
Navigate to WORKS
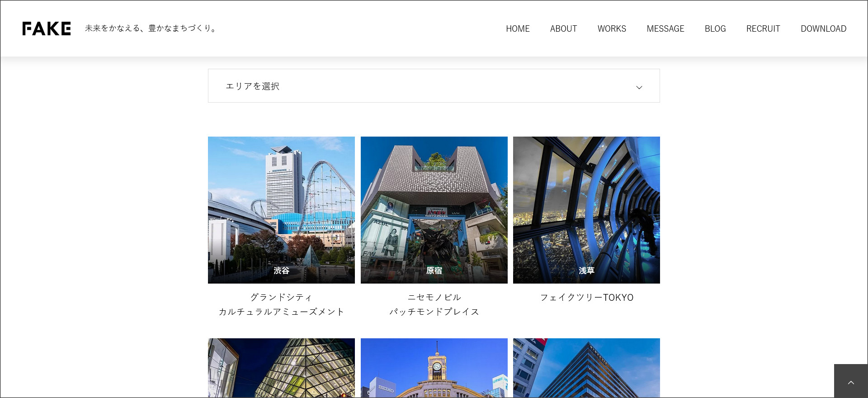pos(612,28)
